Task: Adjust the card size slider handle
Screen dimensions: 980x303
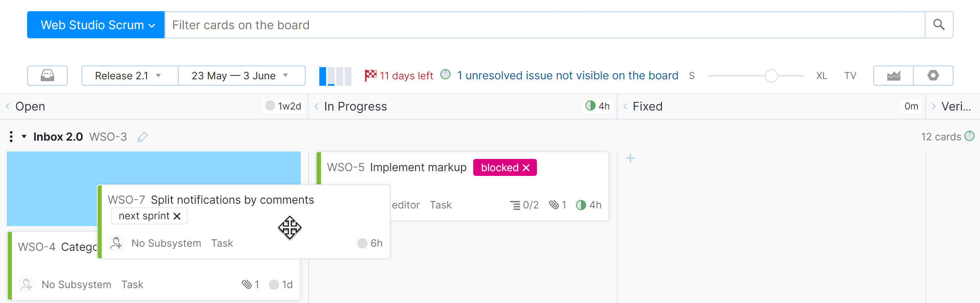Action: [771, 76]
